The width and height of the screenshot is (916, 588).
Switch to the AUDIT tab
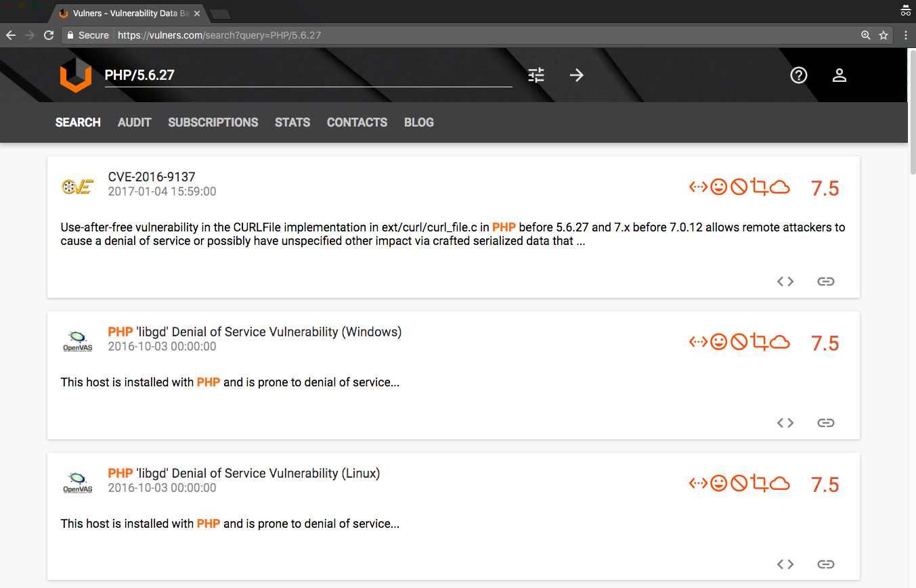click(134, 122)
